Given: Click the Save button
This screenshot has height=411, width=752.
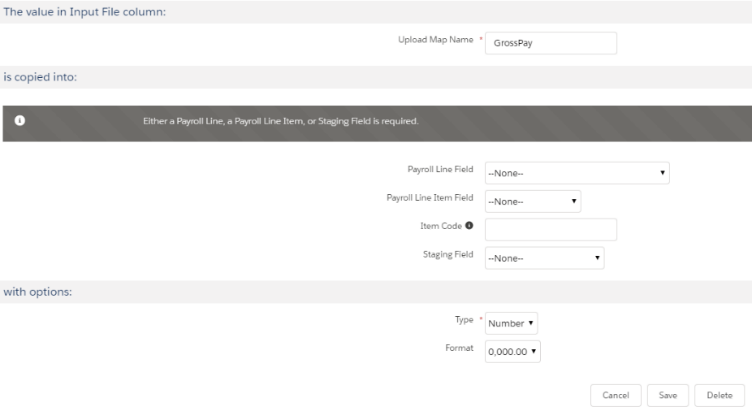Looking at the screenshot, I should [667, 395].
